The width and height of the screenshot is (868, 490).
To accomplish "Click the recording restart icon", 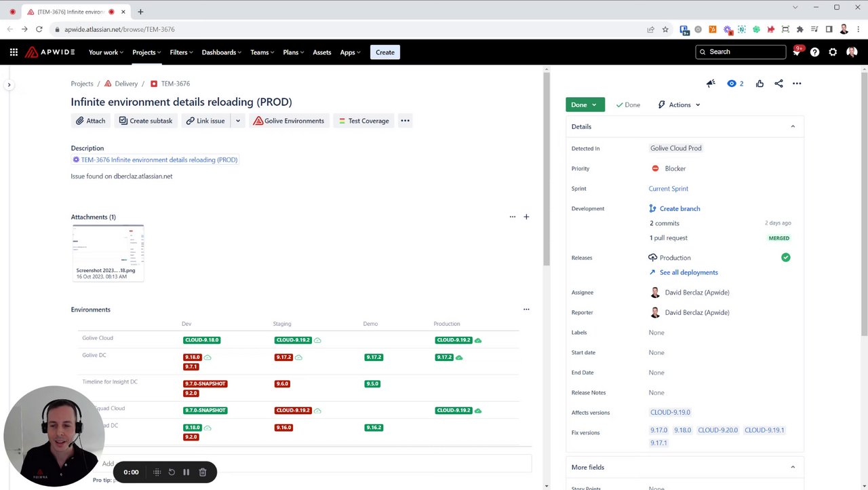I will point(172,472).
